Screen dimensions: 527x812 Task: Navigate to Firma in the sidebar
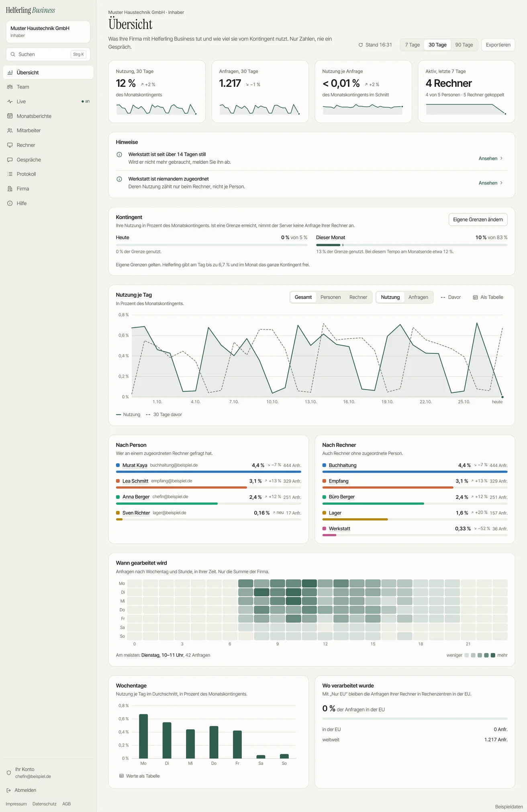pyautogui.click(x=48, y=189)
